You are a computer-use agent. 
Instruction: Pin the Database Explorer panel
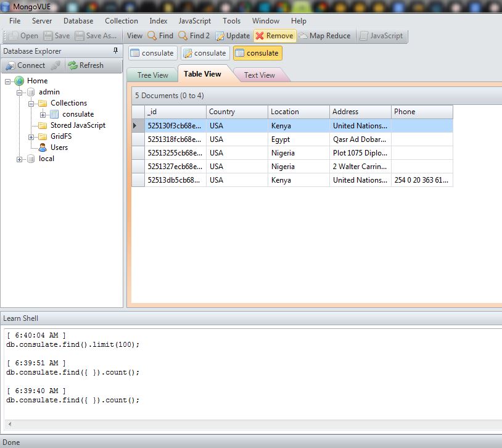point(115,51)
